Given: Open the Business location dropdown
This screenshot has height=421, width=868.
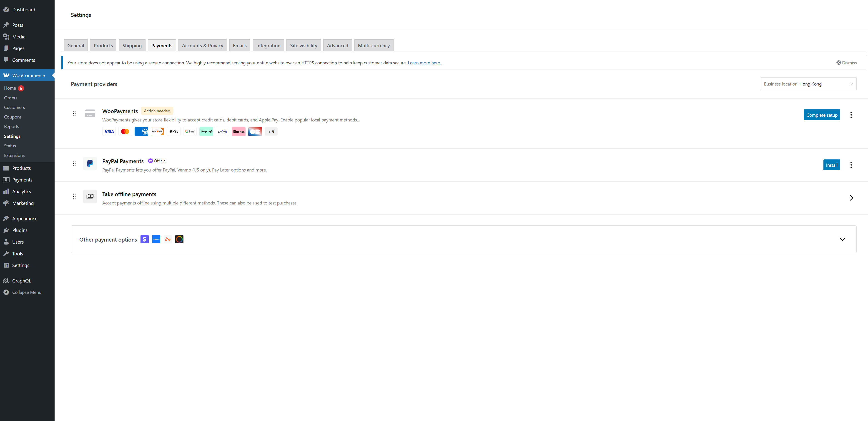Looking at the screenshot, I should tap(808, 84).
